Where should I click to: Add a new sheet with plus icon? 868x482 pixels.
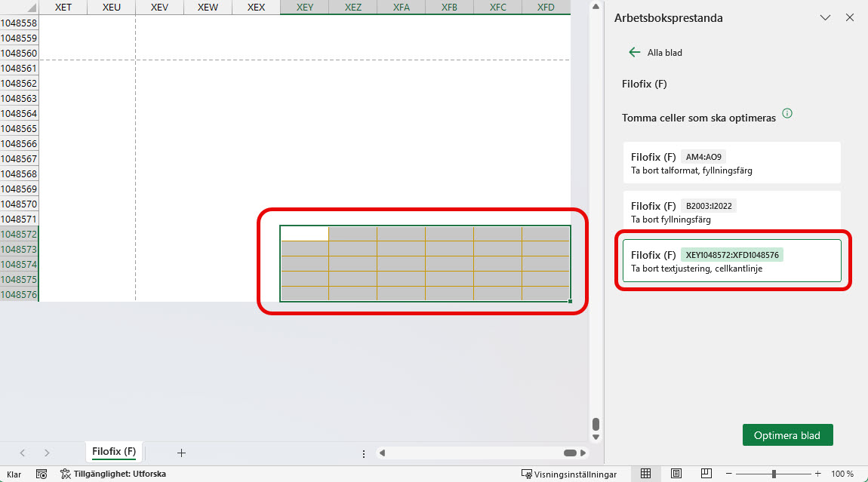181,453
